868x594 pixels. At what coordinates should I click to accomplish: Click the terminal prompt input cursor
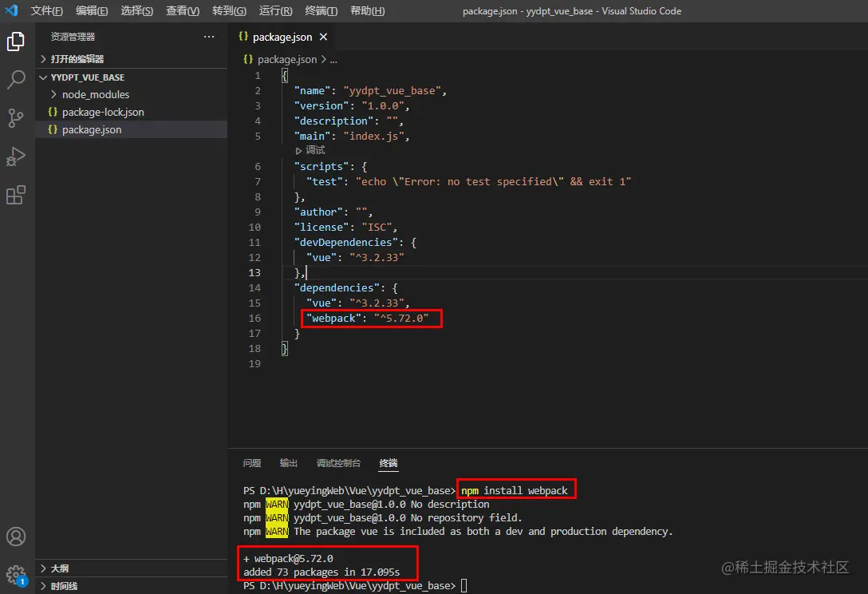pos(464,585)
